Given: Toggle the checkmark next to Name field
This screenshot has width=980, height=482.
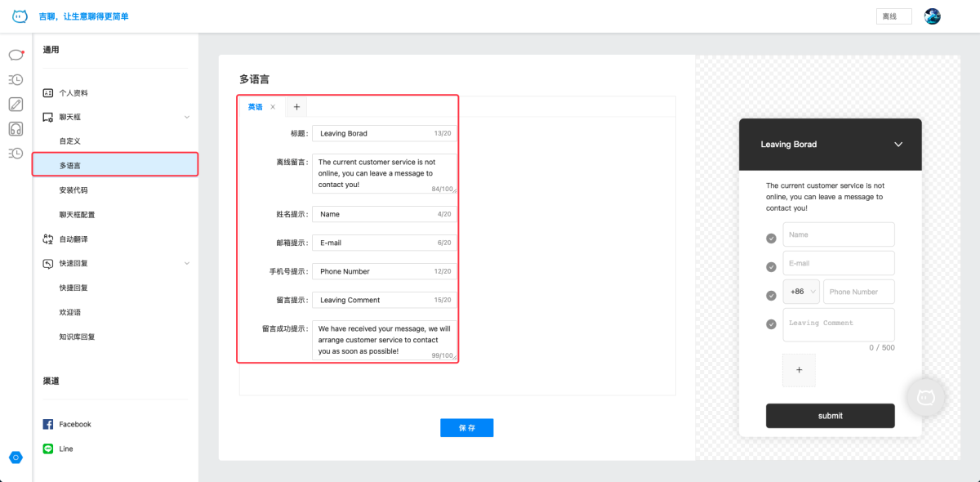Looking at the screenshot, I should (x=771, y=239).
